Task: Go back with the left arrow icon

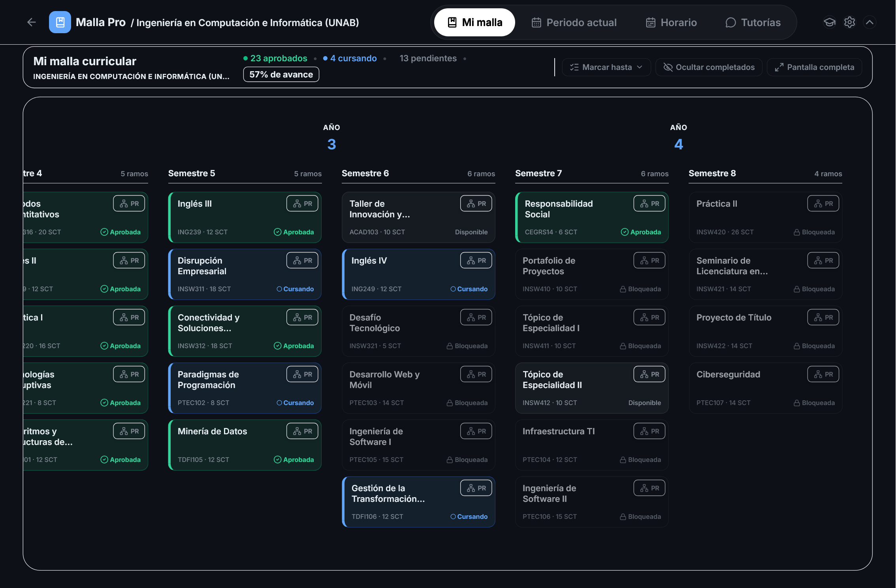Action: pos(32,23)
